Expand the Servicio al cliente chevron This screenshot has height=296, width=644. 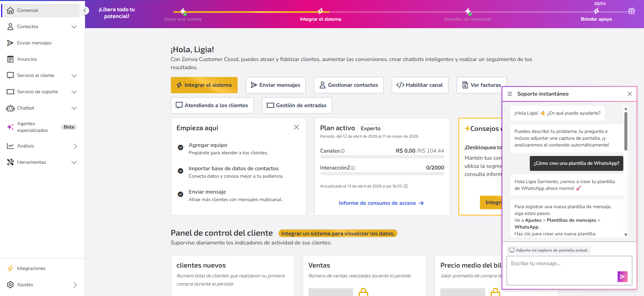(x=74, y=76)
